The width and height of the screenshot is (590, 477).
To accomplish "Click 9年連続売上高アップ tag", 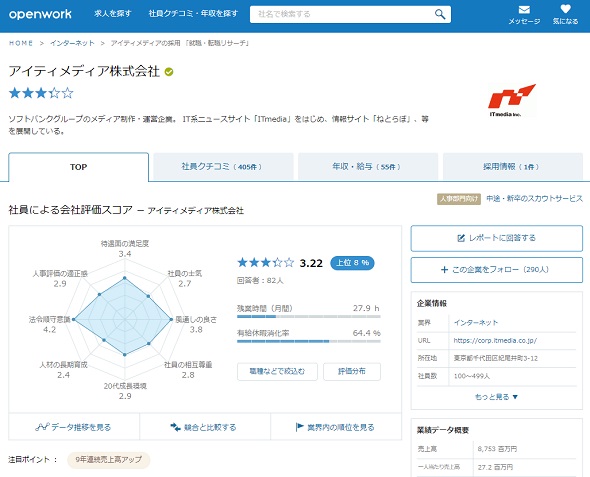I will (x=109, y=460).
